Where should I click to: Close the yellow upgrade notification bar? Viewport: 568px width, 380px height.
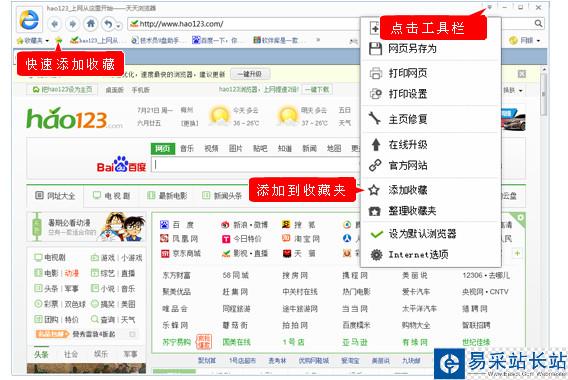(522, 74)
